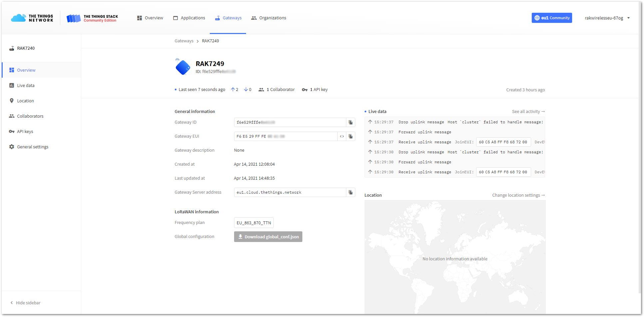Viewport: 644px width, 317px height.
Task: Click Last seen 7 seconds ago status
Action: (x=200, y=90)
